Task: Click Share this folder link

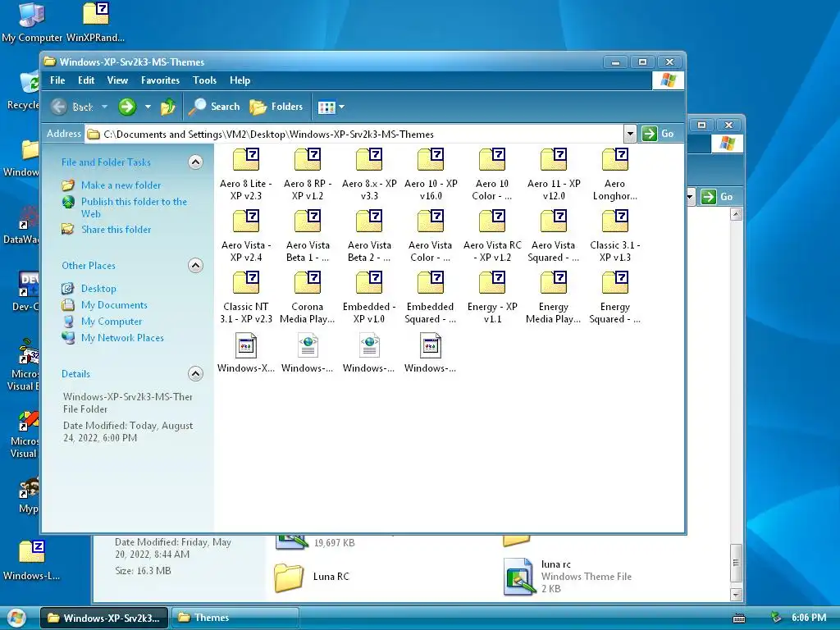Action: [116, 230]
